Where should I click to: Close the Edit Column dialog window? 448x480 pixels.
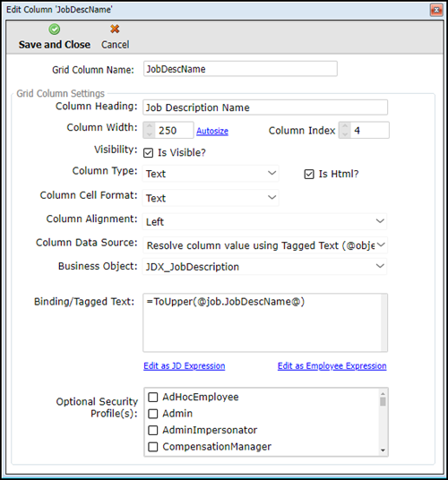(436, 10)
